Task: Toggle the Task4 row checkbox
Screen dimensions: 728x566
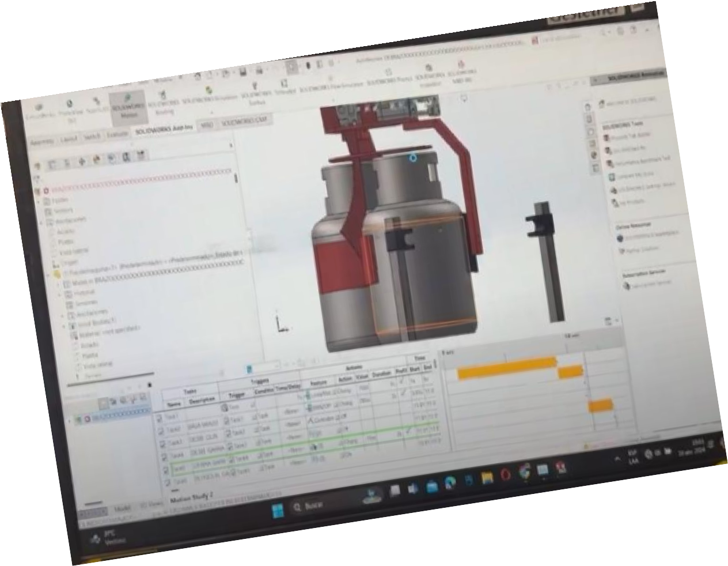Action: coord(165,458)
